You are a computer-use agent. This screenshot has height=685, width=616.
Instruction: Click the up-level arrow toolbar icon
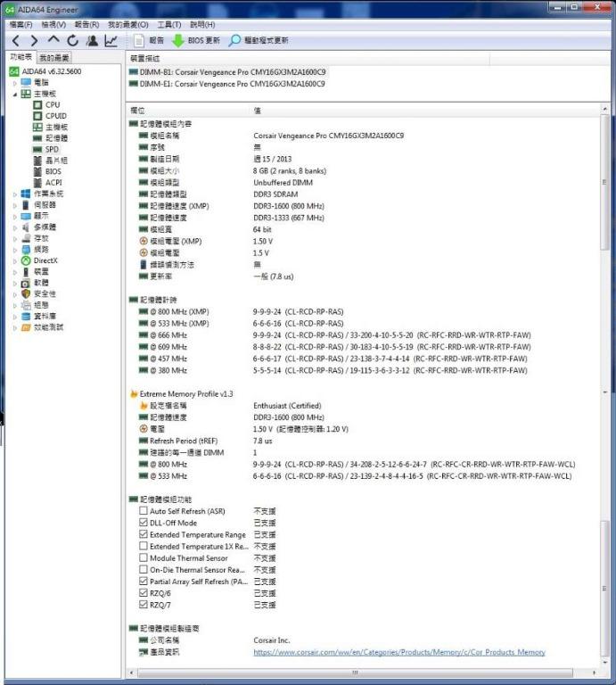[53, 40]
